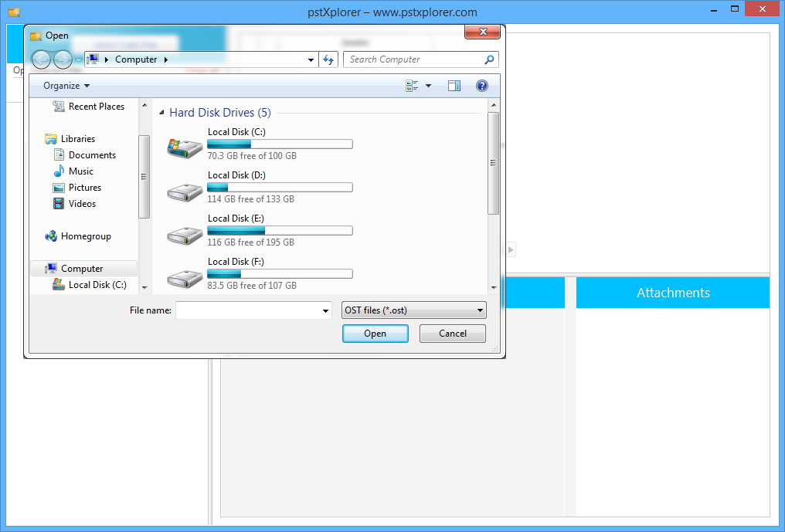Click the pstXplorer title bar app icon
Image resolution: width=785 pixels, height=532 pixels.
tap(14, 12)
